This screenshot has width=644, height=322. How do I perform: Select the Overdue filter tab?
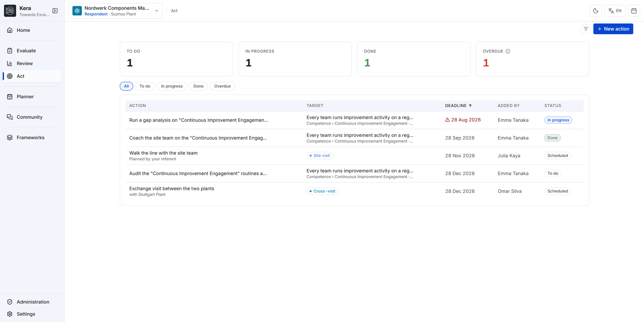pos(222,86)
